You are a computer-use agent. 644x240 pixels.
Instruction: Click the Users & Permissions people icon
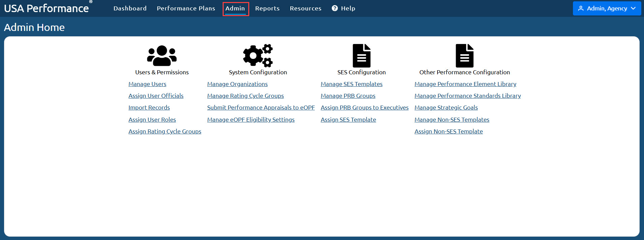[162, 55]
